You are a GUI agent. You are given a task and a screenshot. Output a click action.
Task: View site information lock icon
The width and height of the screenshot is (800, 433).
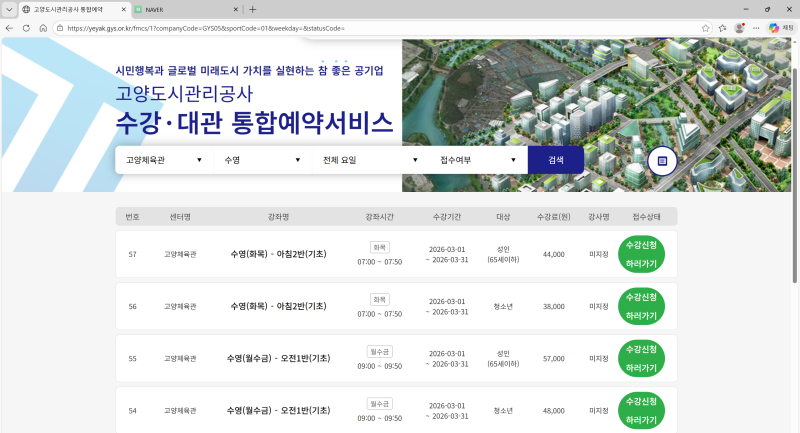pos(60,28)
